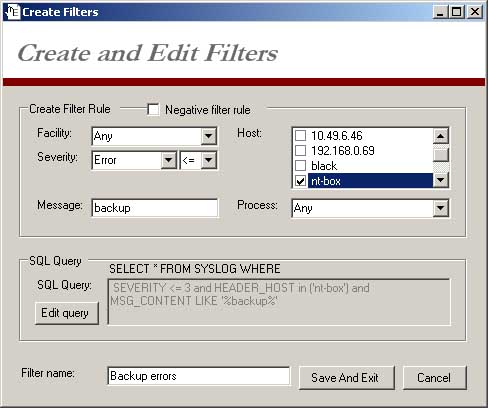Screen dimensions: 488x408
Task: Maximize the Create Filters window
Action: click(457, 12)
